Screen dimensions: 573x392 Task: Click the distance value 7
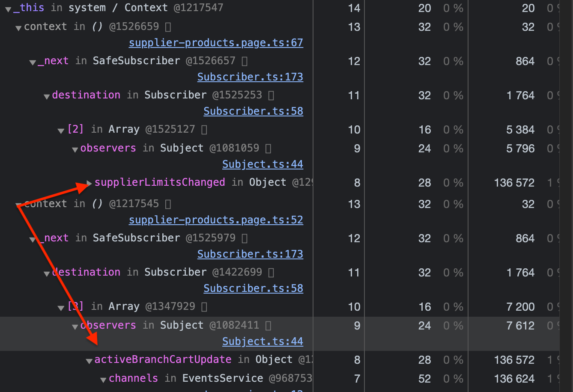tap(357, 379)
